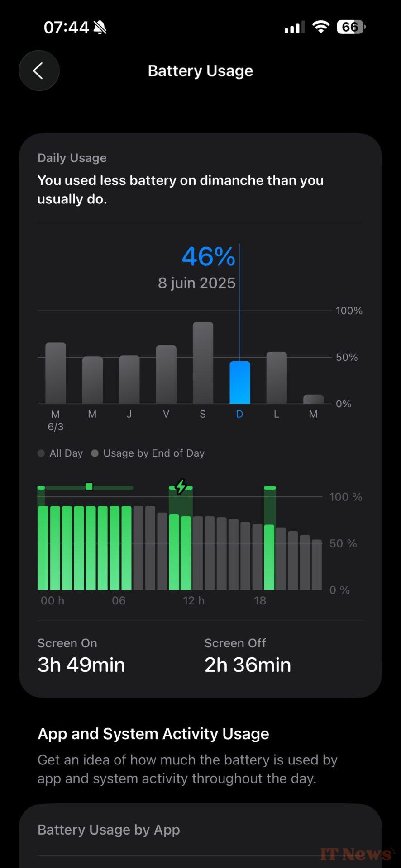
Task: Choose the first Tuesday 6/3 bar
Action: (x=56, y=373)
